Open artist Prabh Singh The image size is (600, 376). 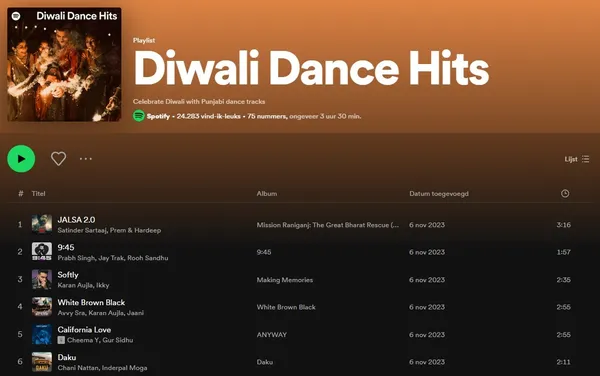(76, 258)
